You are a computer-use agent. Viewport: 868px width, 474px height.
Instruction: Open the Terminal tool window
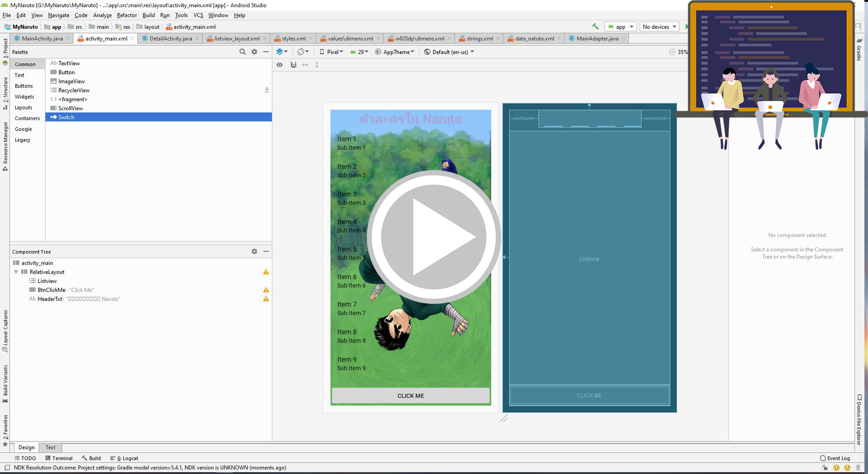click(x=59, y=458)
